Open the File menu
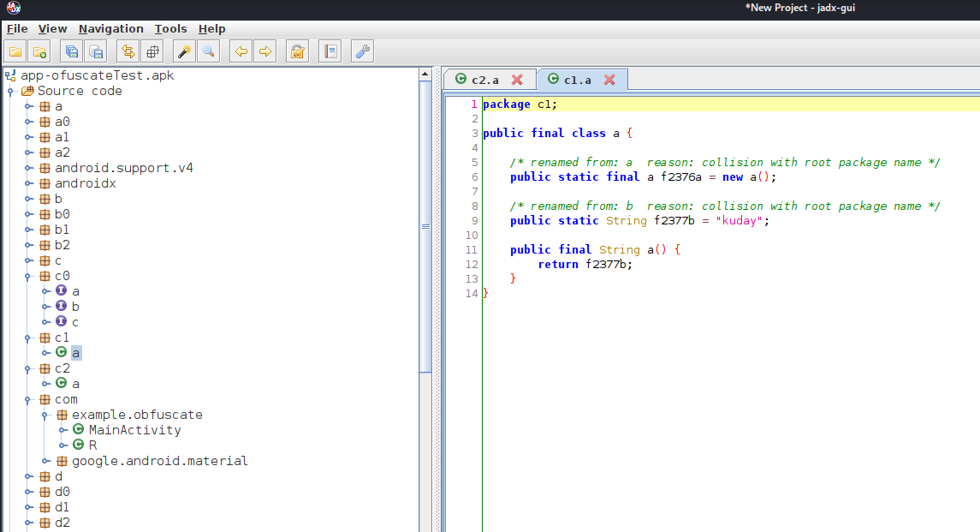The width and height of the screenshot is (980, 532). pos(17,29)
